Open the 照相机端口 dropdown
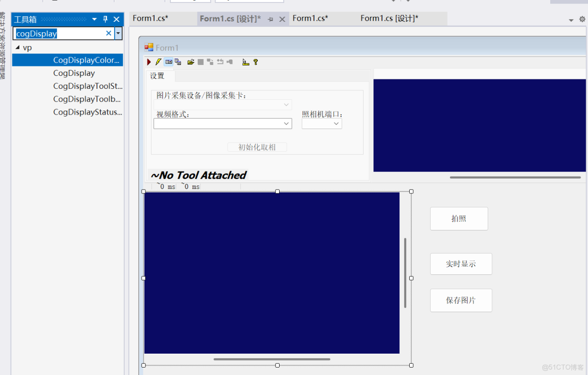Viewport: 588px width, 375px height. pos(336,123)
